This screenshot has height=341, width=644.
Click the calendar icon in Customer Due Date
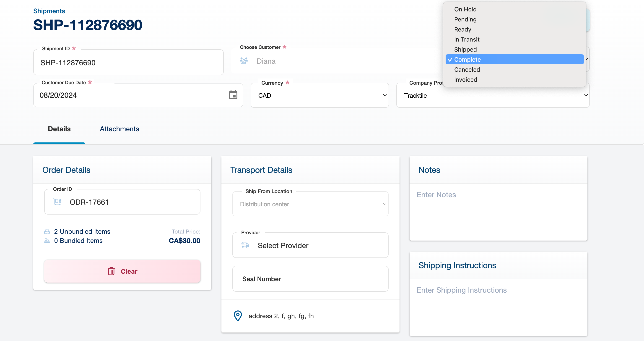pyautogui.click(x=233, y=95)
